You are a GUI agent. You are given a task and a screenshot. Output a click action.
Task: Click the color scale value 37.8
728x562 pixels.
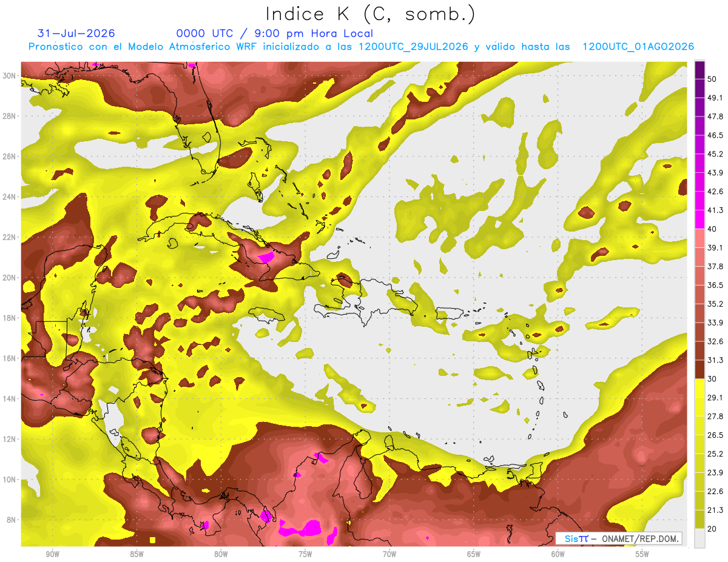click(715, 267)
